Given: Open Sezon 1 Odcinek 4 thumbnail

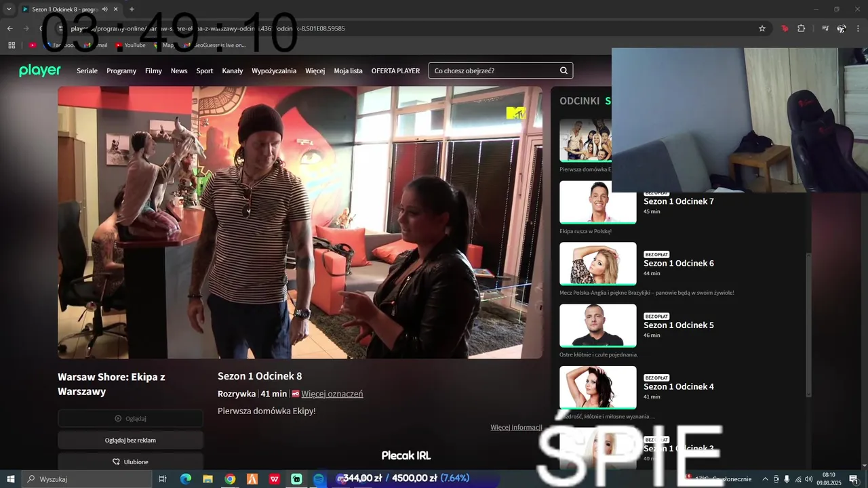Looking at the screenshot, I should [598, 387].
